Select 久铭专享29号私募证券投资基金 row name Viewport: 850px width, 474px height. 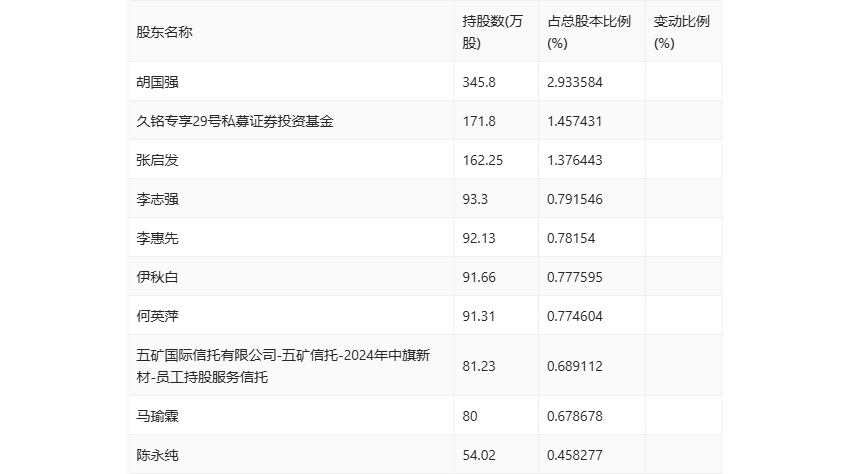(x=235, y=121)
